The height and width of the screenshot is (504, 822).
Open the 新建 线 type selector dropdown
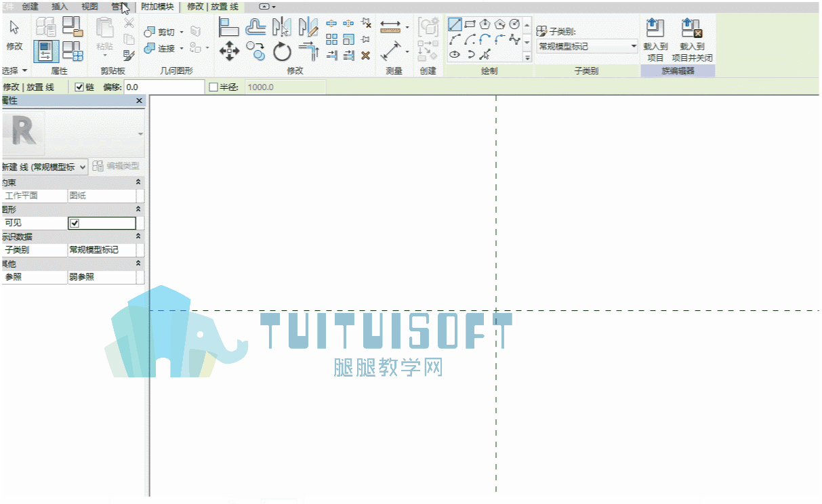pos(44,167)
